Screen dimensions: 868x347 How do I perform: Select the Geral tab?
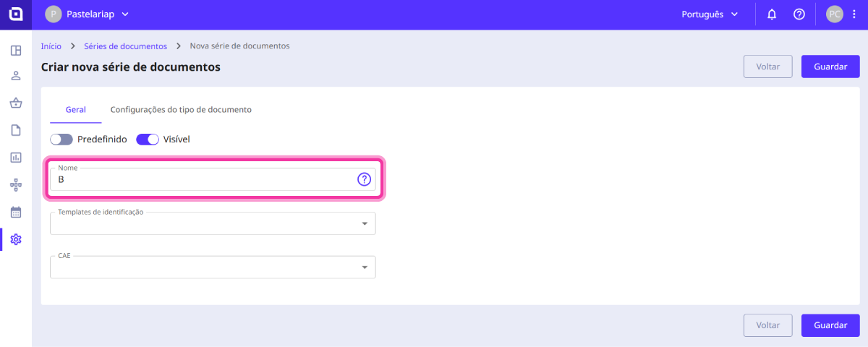coord(76,110)
